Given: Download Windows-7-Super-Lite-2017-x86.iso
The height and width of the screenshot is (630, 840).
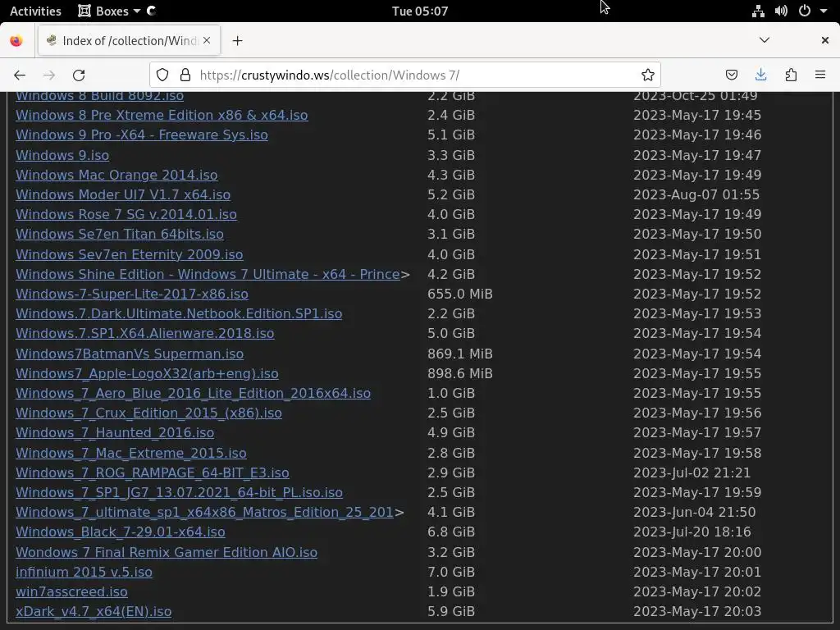Looking at the screenshot, I should 132,294.
